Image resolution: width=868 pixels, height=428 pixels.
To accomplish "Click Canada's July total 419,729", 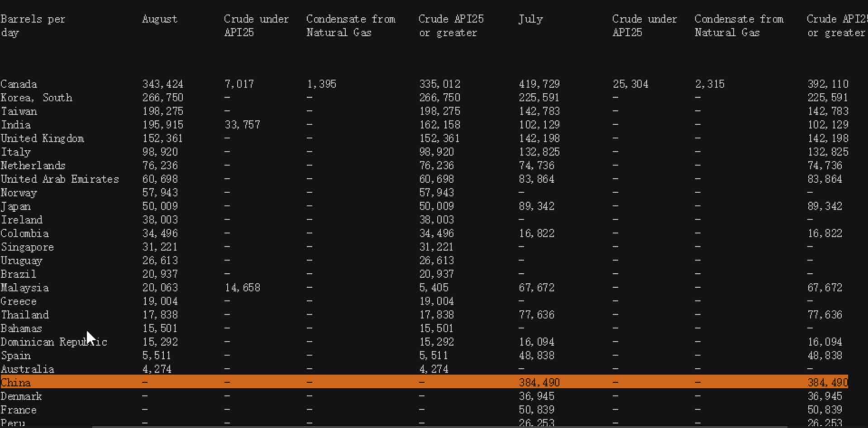I will pos(539,84).
